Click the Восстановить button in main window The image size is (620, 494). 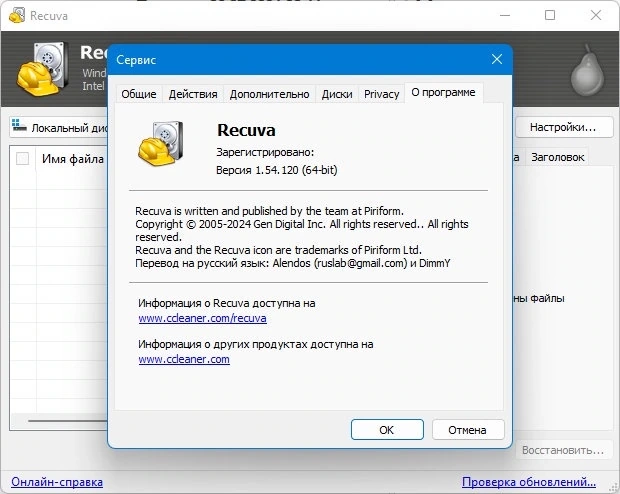coord(563,450)
